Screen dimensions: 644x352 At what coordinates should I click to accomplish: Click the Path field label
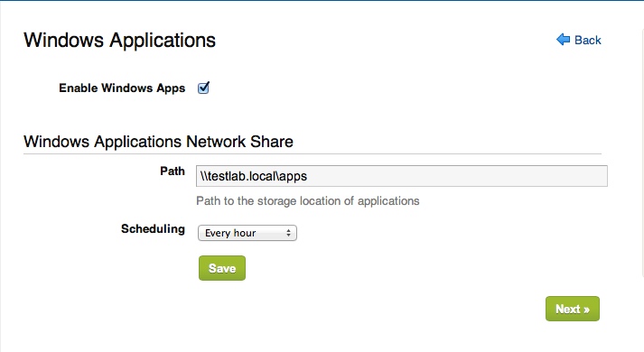click(x=173, y=171)
